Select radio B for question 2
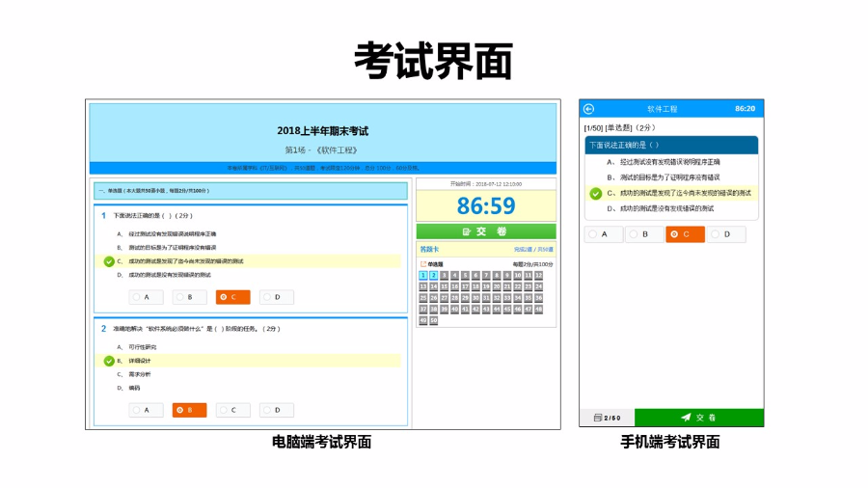Screen dimensions: 868x488 click(189, 410)
